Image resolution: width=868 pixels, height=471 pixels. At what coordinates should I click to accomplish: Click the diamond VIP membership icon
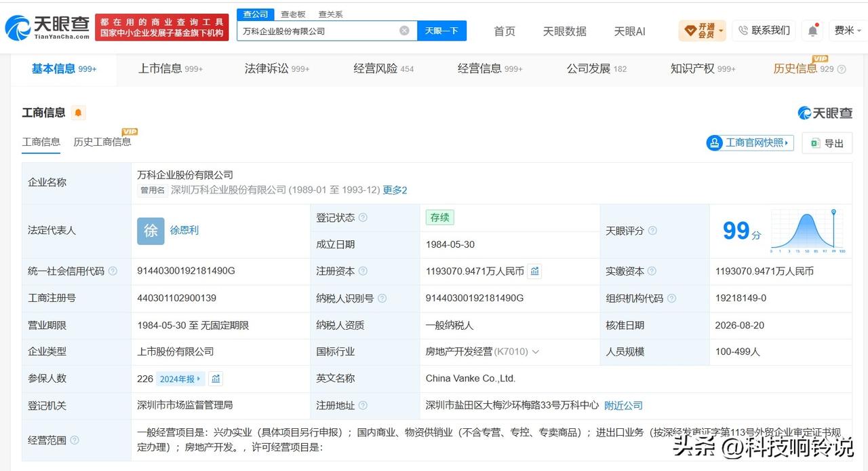point(690,31)
